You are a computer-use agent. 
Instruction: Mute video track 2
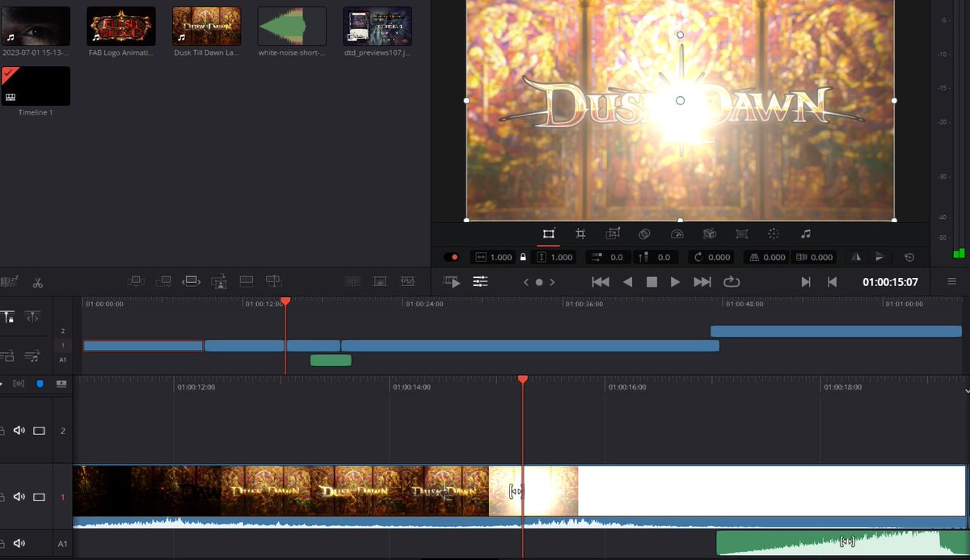click(19, 431)
